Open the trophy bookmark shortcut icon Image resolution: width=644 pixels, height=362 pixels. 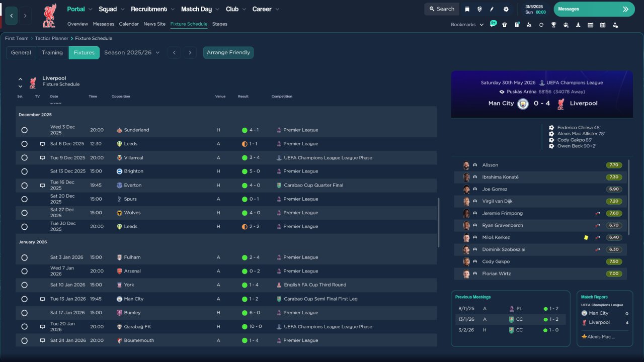(x=553, y=25)
